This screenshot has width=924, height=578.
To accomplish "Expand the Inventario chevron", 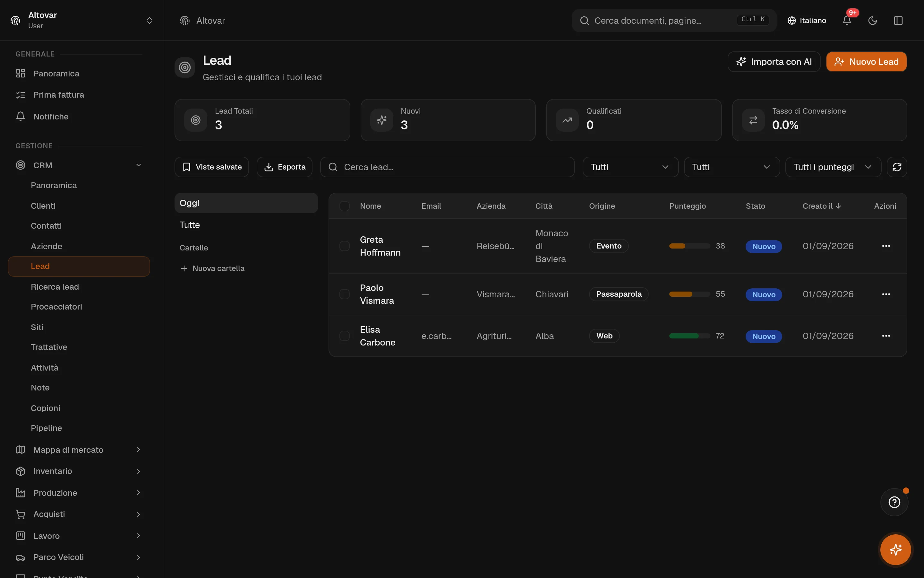I will (x=139, y=471).
